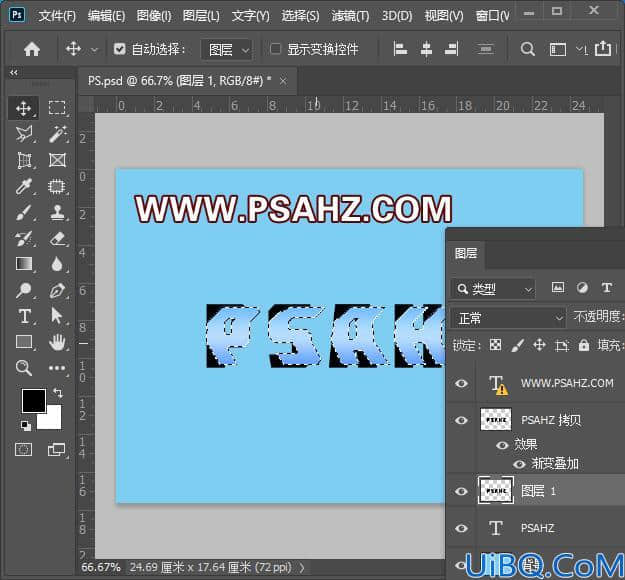Align left edges in options bar
Screen dimensions: 625x580
tap(400, 49)
